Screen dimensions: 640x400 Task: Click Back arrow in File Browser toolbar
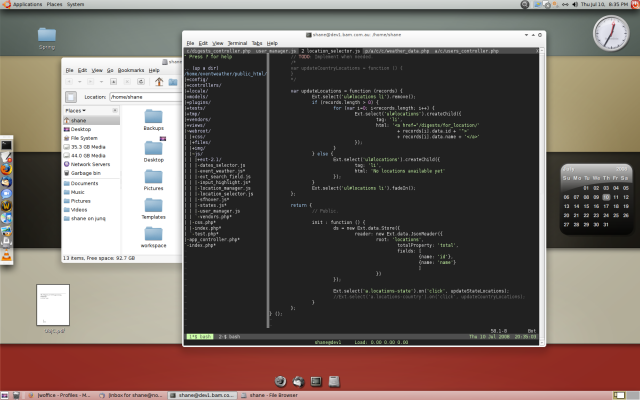tap(69, 82)
